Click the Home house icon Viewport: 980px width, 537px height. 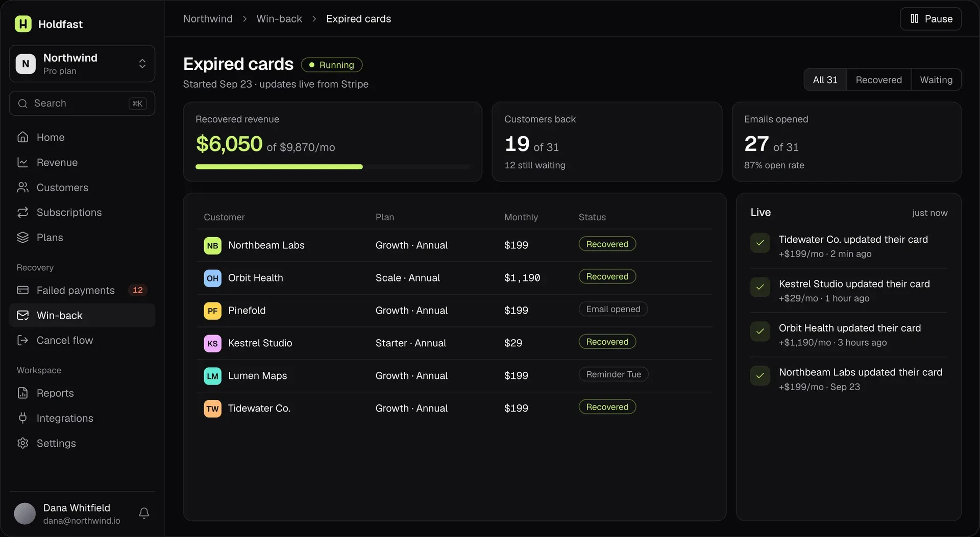(22, 137)
